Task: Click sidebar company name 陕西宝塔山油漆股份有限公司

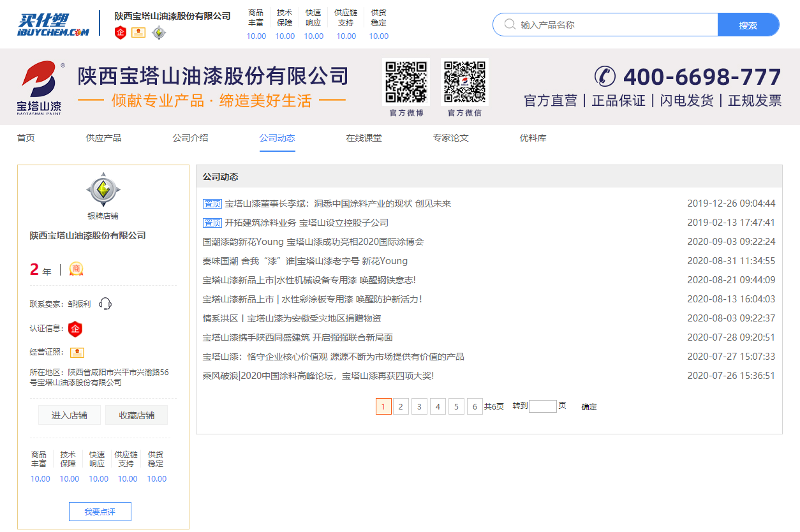Action: pos(88,235)
